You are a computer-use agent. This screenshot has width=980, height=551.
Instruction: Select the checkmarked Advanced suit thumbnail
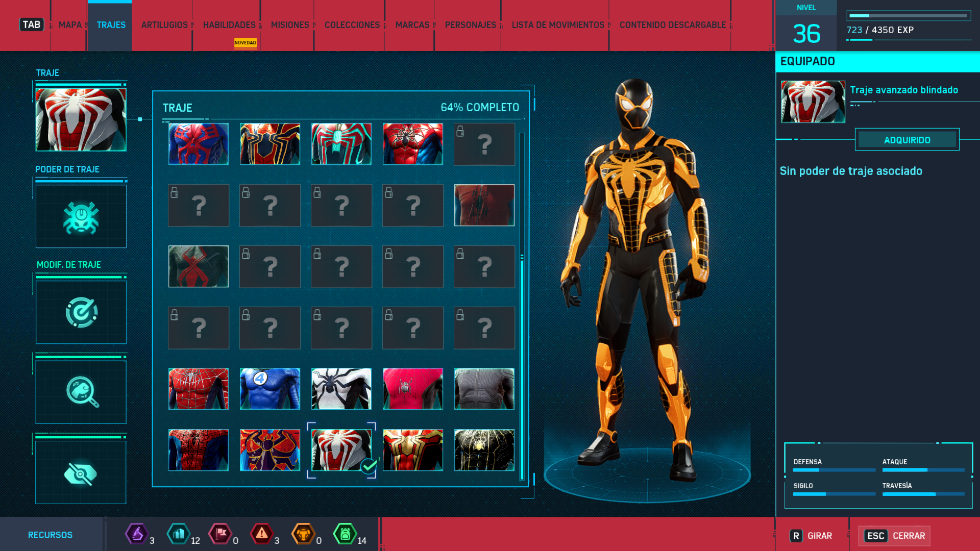coord(341,450)
